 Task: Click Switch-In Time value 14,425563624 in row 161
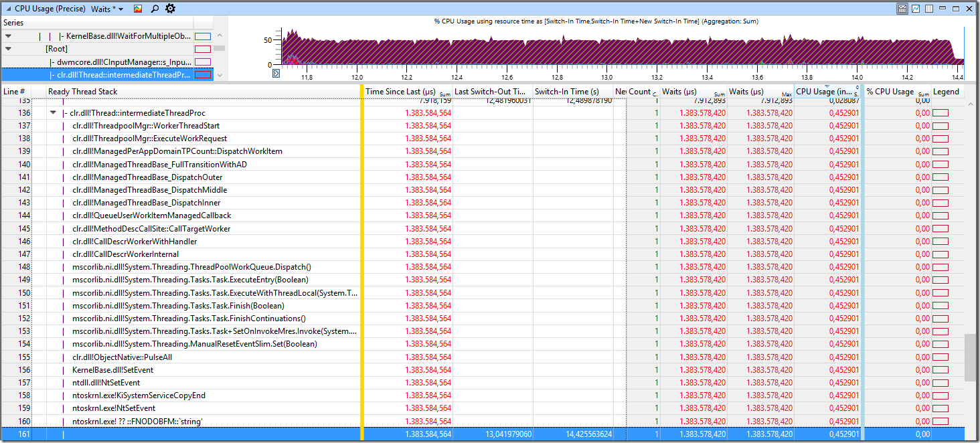tap(589, 434)
